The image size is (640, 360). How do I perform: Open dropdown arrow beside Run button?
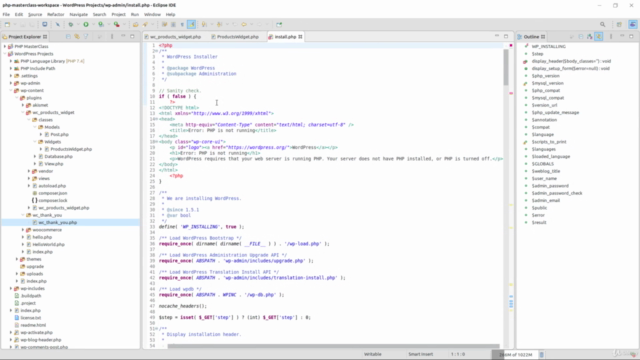93,24
